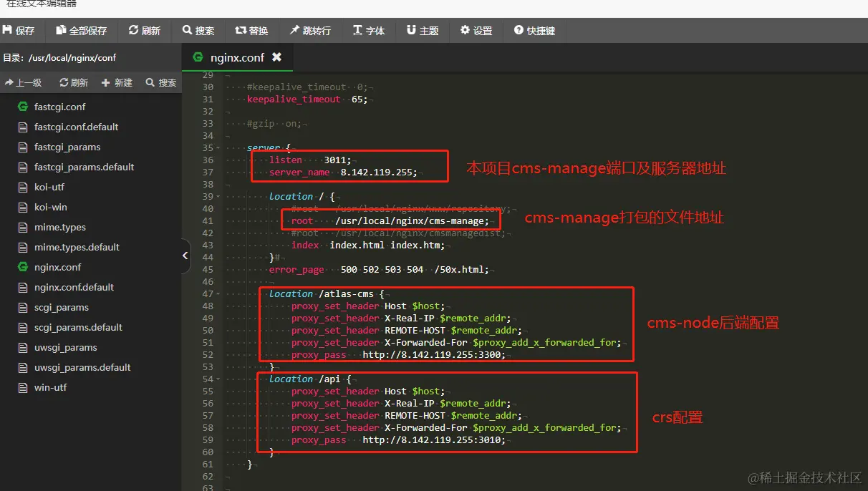The width and height of the screenshot is (868, 491).
Task: Search files in sidebar 搜索
Action: pyautogui.click(x=161, y=83)
